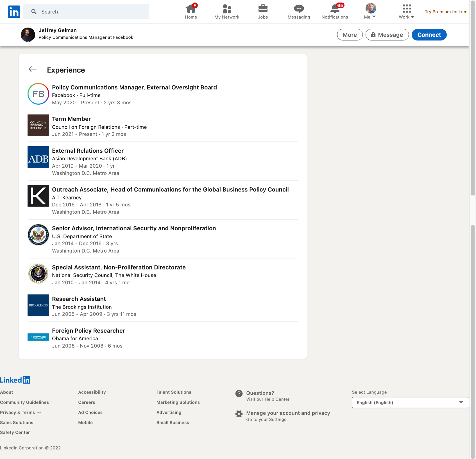Open Jeffrey Gelman's profile photo
The image size is (476, 459).
point(28,35)
